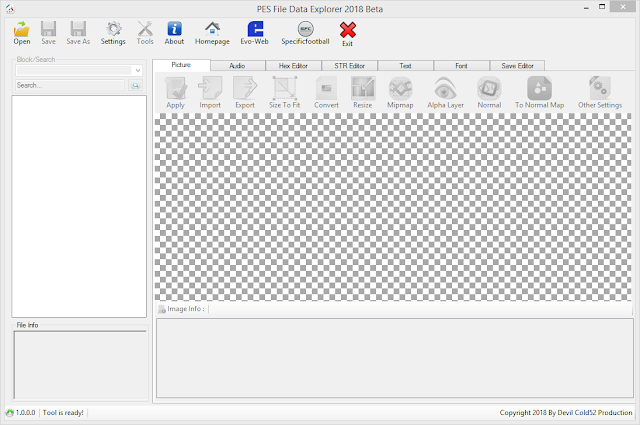Image resolution: width=640 pixels, height=425 pixels.
Task: Close the PES File Data Explorer window
Action: coord(623,7)
